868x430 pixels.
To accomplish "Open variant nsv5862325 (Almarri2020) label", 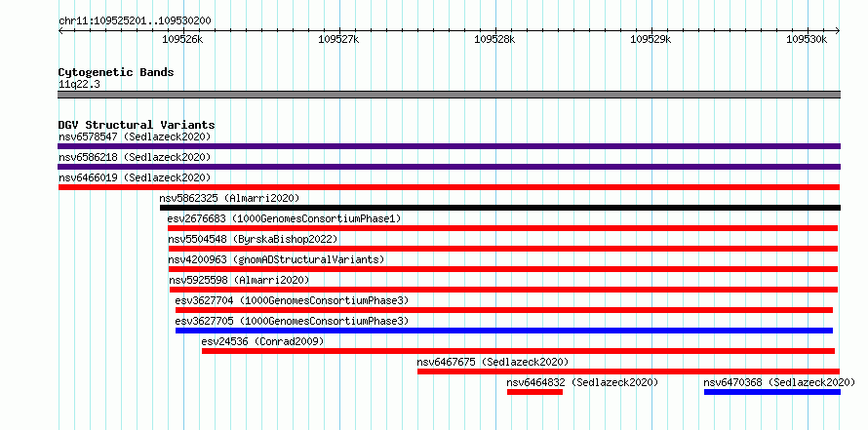I will click(x=229, y=198).
